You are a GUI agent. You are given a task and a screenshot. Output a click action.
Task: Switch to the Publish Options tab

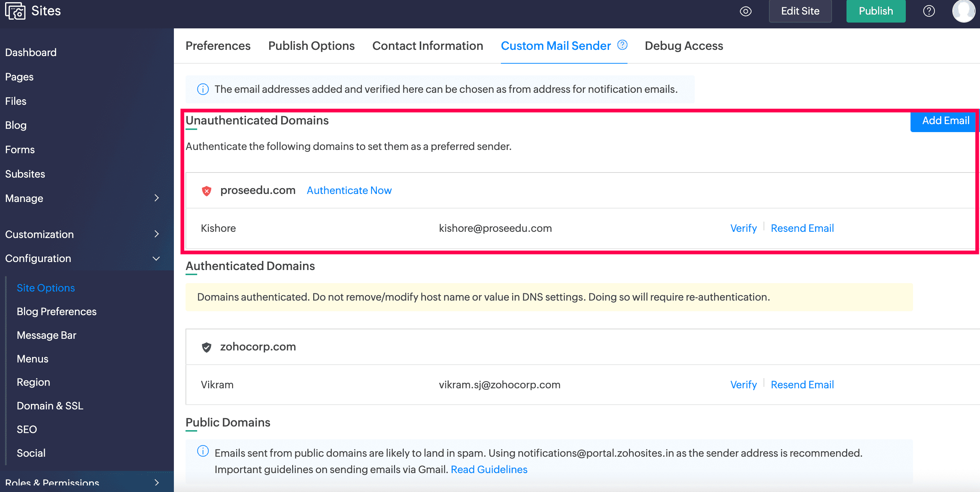tap(311, 45)
